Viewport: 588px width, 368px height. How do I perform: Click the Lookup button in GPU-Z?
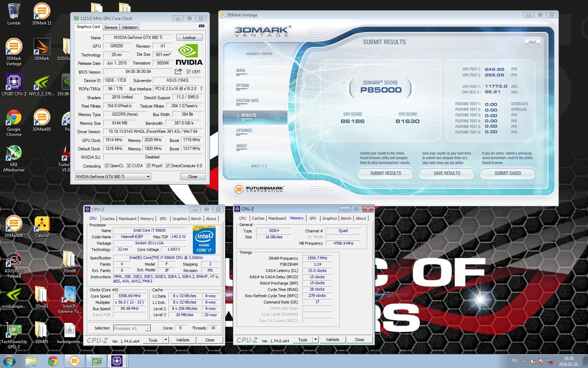point(189,38)
